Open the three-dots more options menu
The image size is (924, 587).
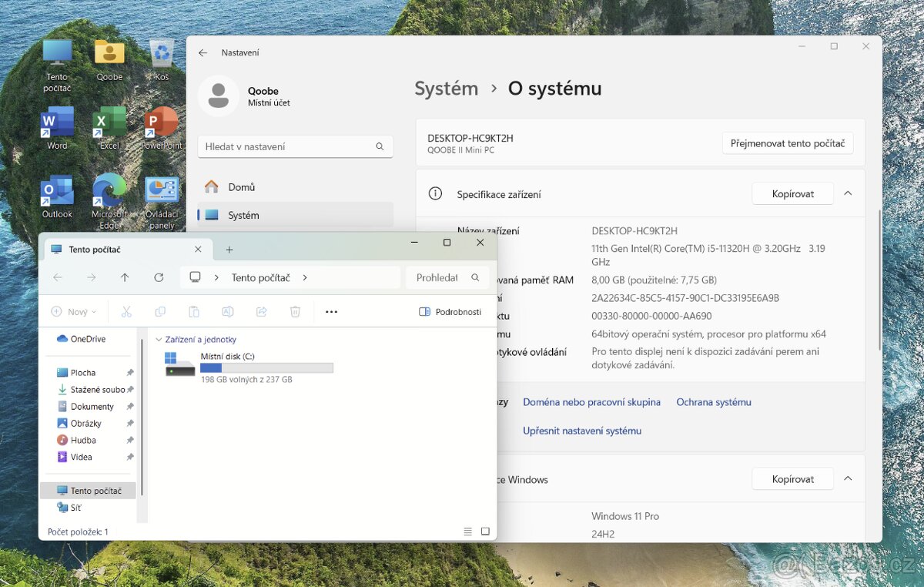click(x=331, y=312)
